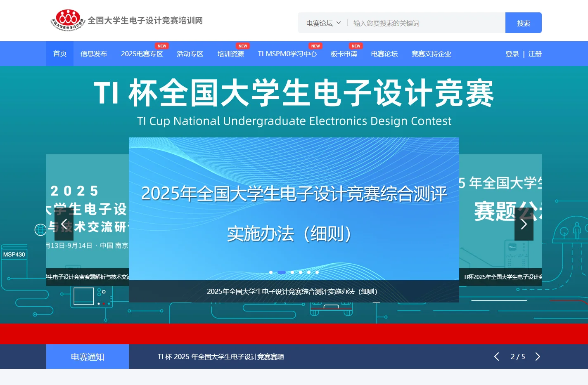Viewport: 588px width, 385px height.
Task: Show the next carousel slide with right arrow
Action: coord(524,224)
